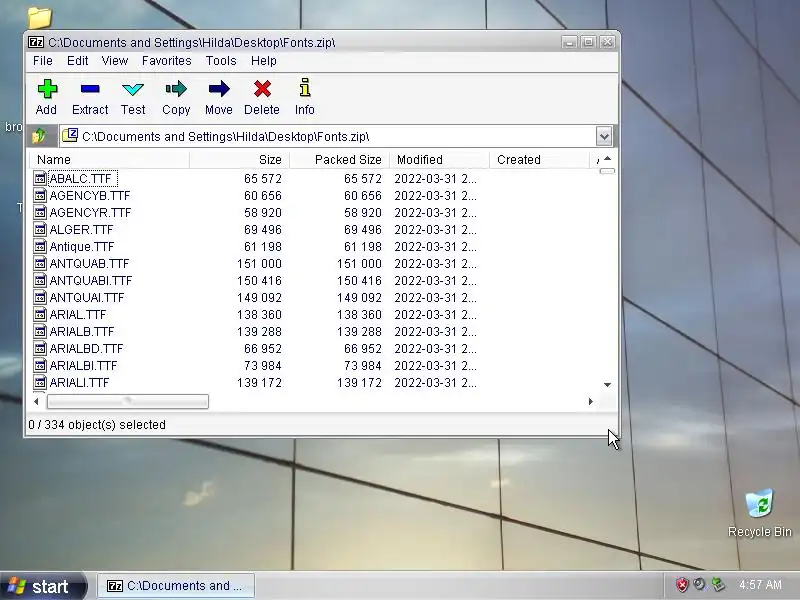Viewport: 800px width, 600px height.
Task: Click the 7z icon in the title bar
Action: [36, 42]
